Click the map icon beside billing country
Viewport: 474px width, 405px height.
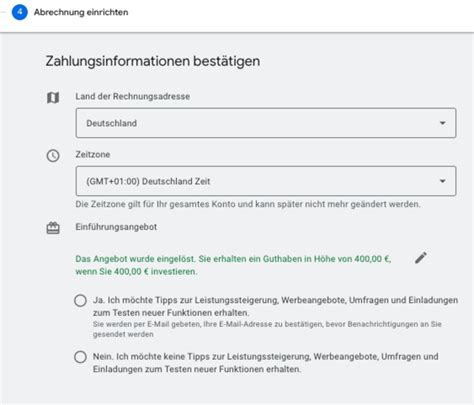[53, 98]
